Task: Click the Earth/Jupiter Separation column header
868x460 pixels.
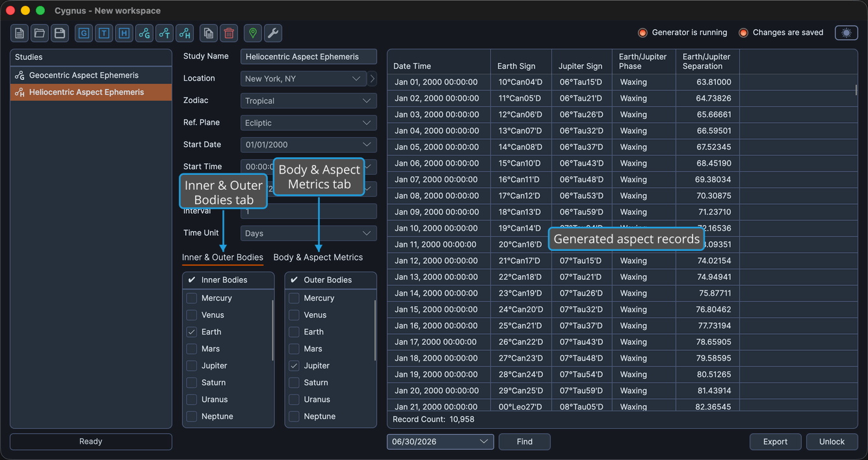Action: click(x=707, y=62)
